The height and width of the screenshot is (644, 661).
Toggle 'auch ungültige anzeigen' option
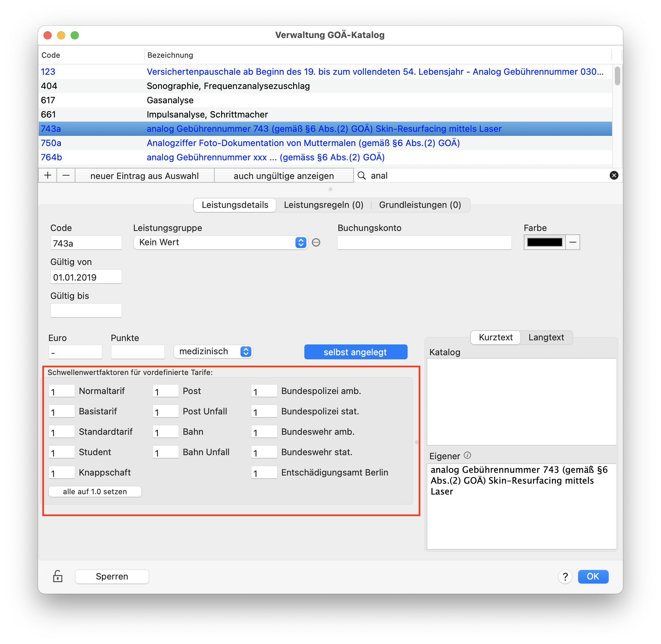click(x=284, y=176)
